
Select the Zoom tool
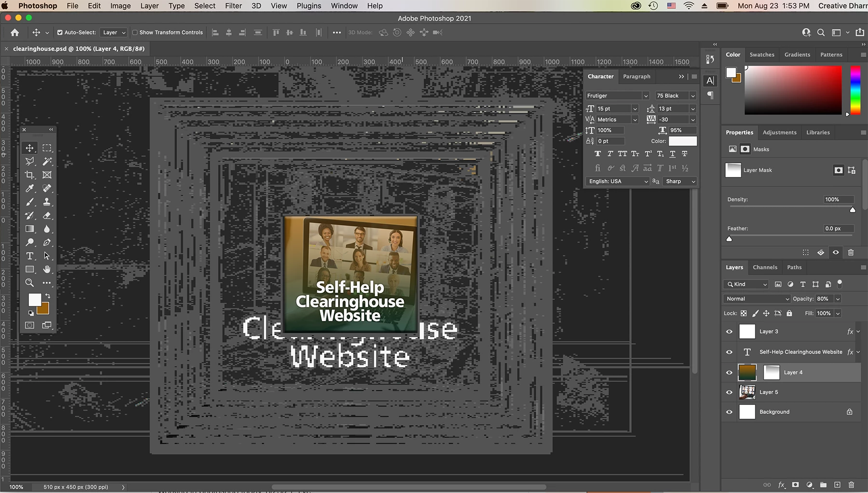(x=30, y=283)
